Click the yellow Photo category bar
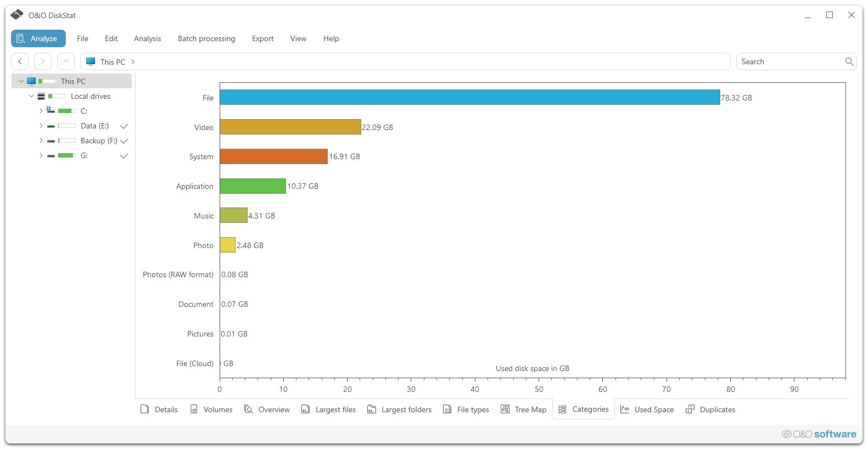The width and height of the screenshot is (868, 449). [x=228, y=245]
